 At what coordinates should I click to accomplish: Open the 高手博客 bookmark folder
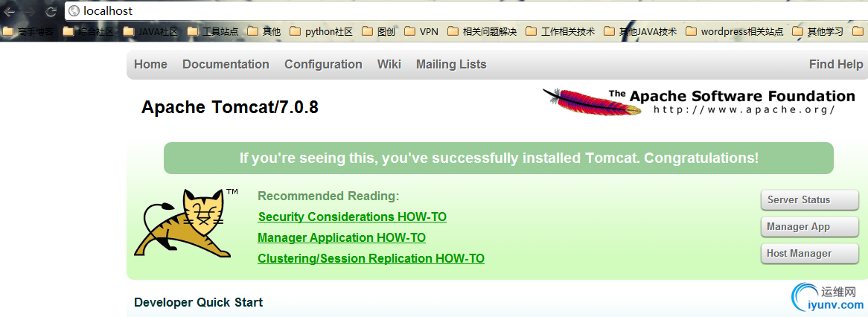(28, 31)
